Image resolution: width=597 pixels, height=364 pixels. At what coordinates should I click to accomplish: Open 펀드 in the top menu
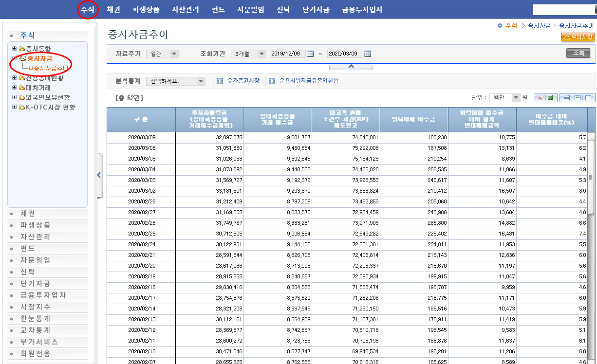click(218, 9)
